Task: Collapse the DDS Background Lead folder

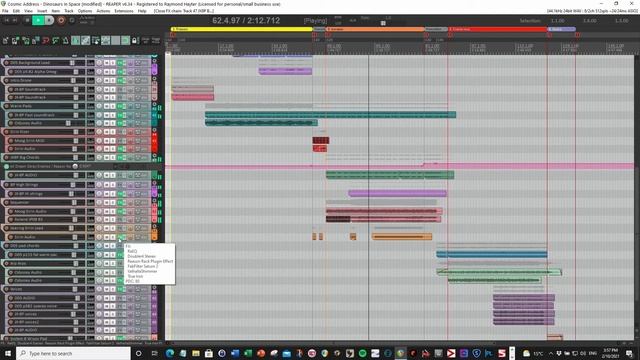Action: (154, 61)
